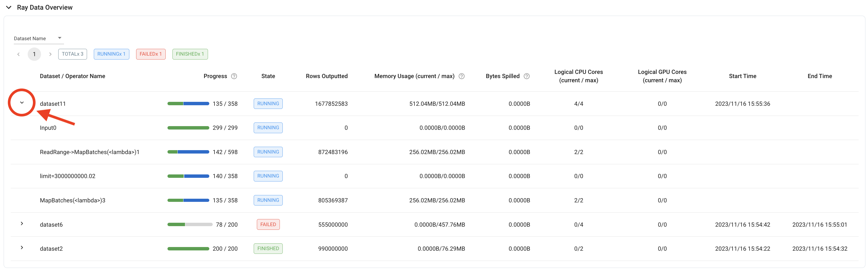Click the Dataset / Operator Name header
This screenshot has height=270, width=868.
tap(72, 76)
